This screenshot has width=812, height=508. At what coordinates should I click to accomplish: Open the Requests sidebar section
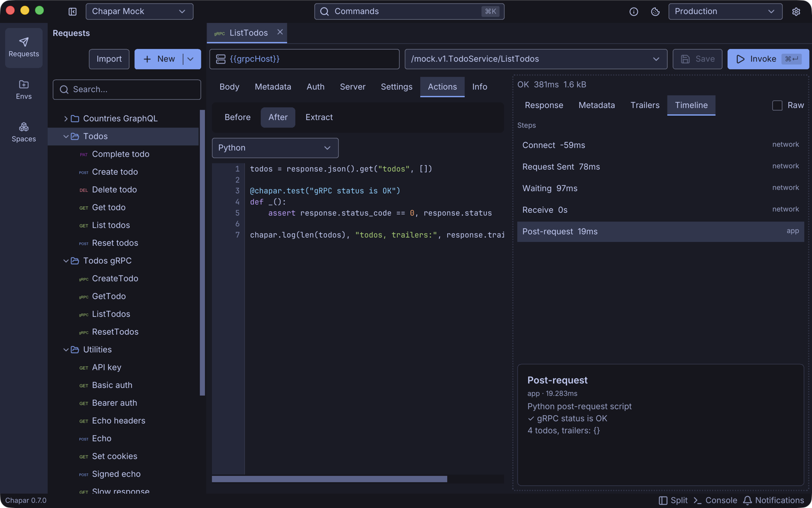[x=24, y=48]
